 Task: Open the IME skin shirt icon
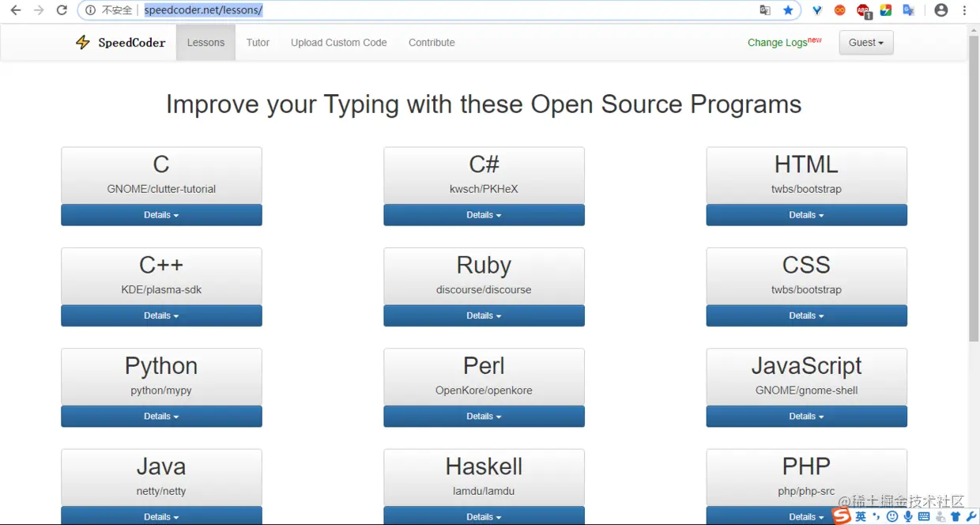[955, 516]
